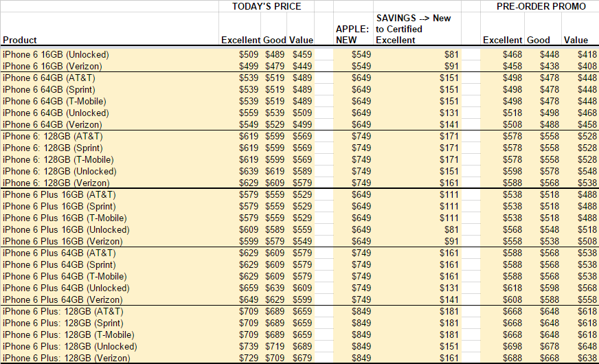Image resolution: width=599 pixels, height=364 pixels.
Task: Select the iPhone 6 Plus 16GB (T-Mobile) cell
Action: [65, 218]
